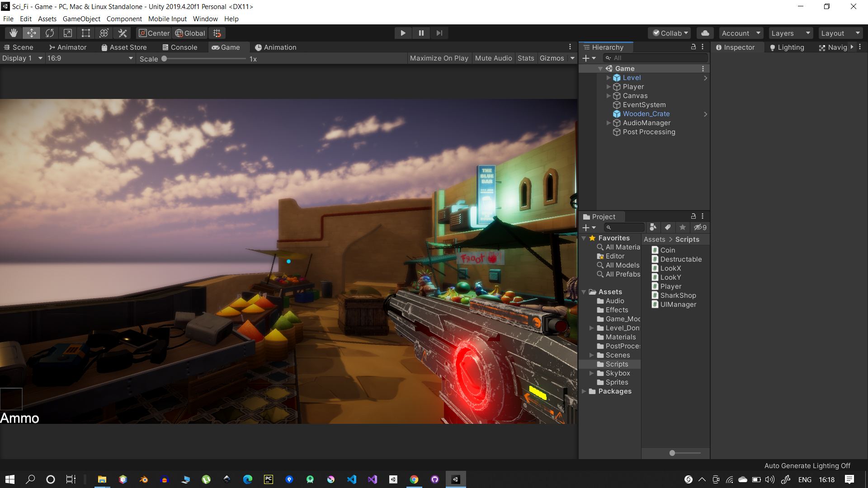Click the Step frame button
The height and width of the screenshot is (488, 868).
pyautogui.click(x=439, y=33)
